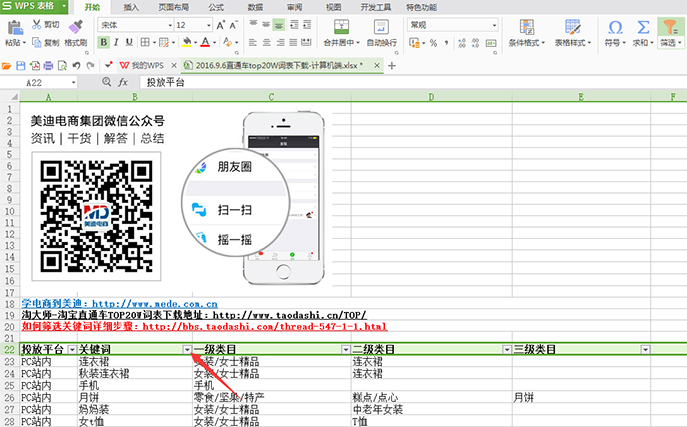Increase font size with A+ icon
This screenshot has height=427, width=687.
click(x=221, y=25)
